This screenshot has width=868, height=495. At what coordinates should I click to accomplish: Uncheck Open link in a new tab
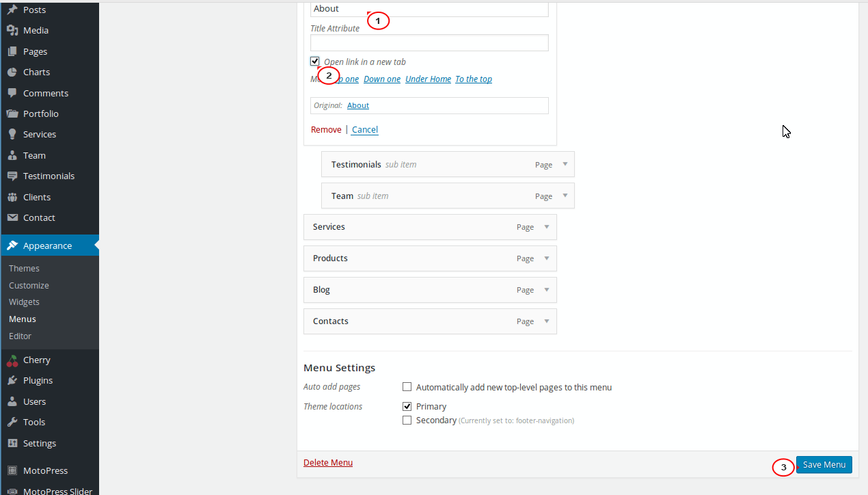(314, 61)
